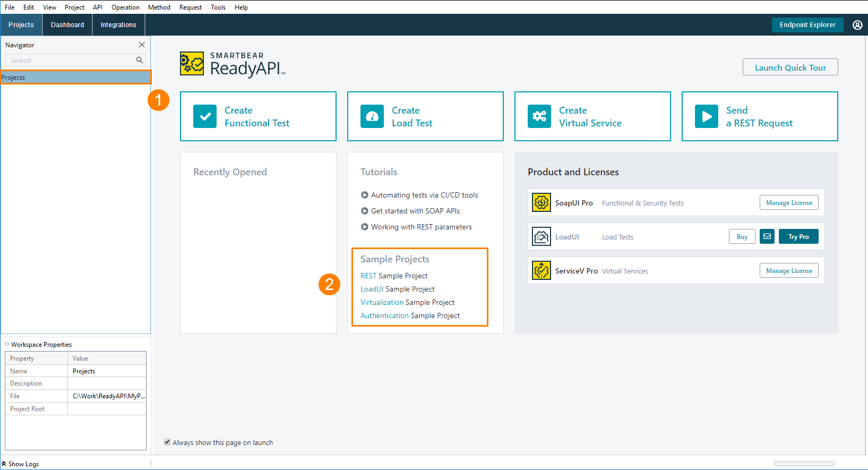Close the Navigator panel

(x=142, y=45)
